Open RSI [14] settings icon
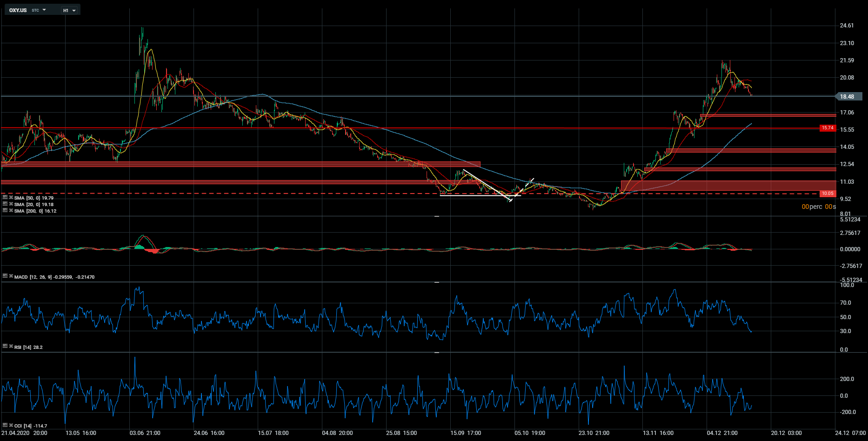 pyautogui.click(x=5, y=347)
